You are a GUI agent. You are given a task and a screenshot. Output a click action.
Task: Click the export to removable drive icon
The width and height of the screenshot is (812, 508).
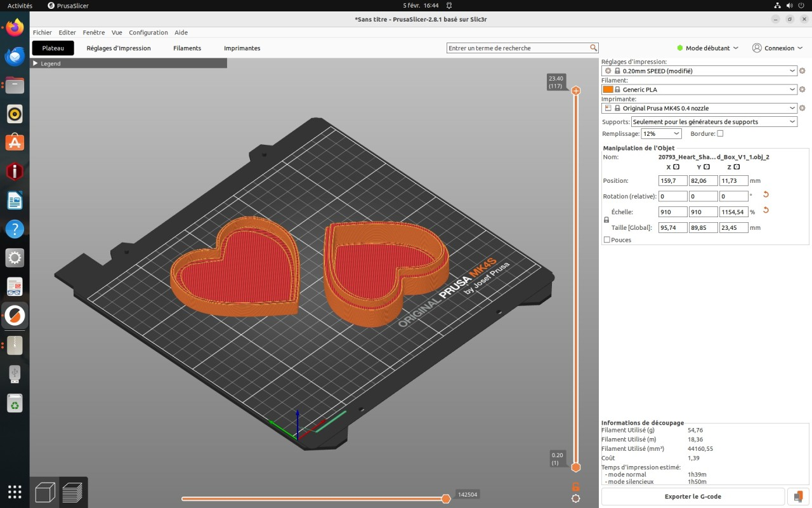[x=798, y=497]
